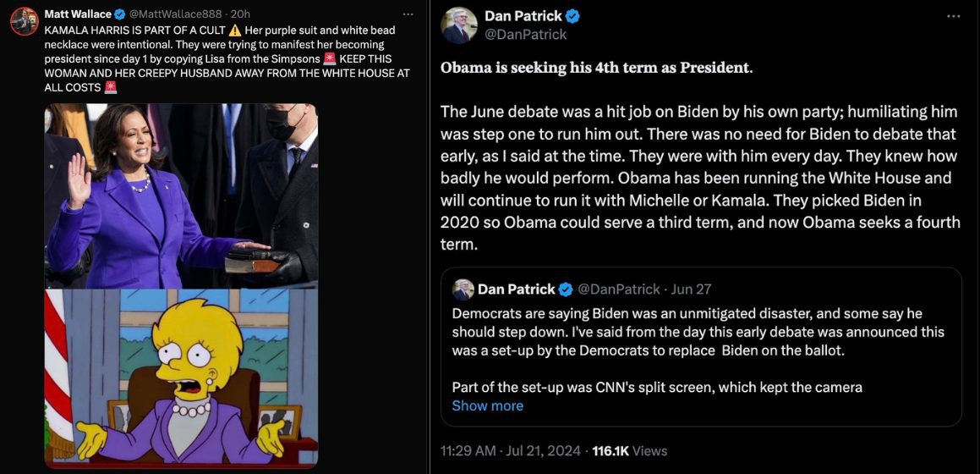
Task: Open the more options menu on Dan Patrick's tweet
Action: [953, 16]
